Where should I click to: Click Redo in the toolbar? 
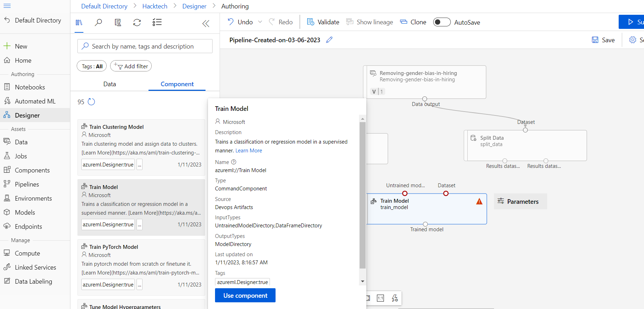pos(281,22)
